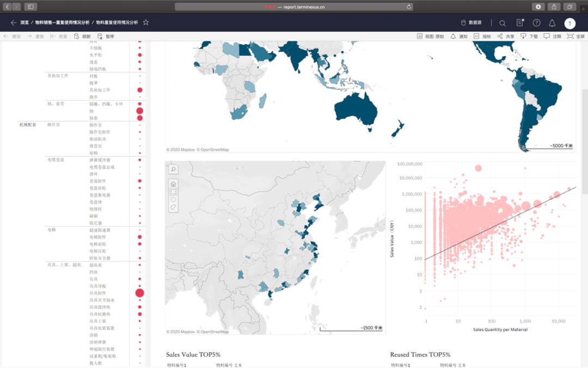The width and height of the screenshot is (588, 368).
Task: Open the 视图: 原始 view dropdown
Action: click(430, 37)
